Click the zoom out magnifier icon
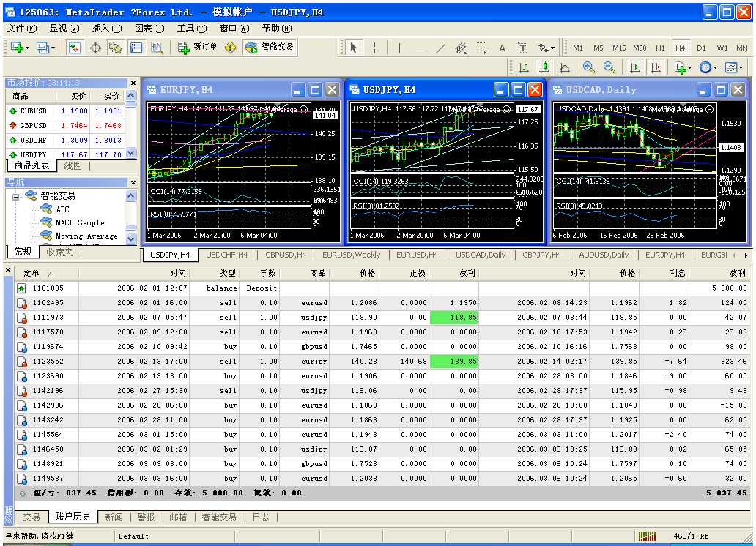Screen dimensions: 756x546 pyautogui.click(x=609, y=67)
